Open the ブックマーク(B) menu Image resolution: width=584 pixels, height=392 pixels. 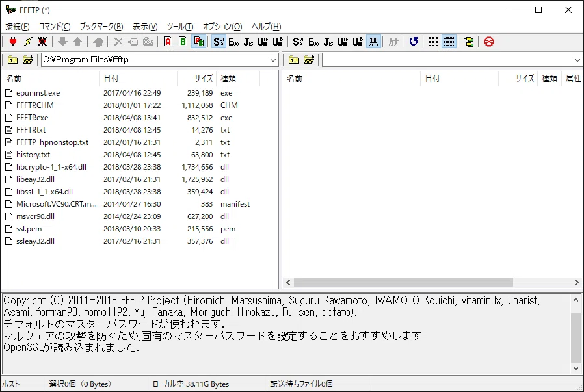[x=101, y=27]
